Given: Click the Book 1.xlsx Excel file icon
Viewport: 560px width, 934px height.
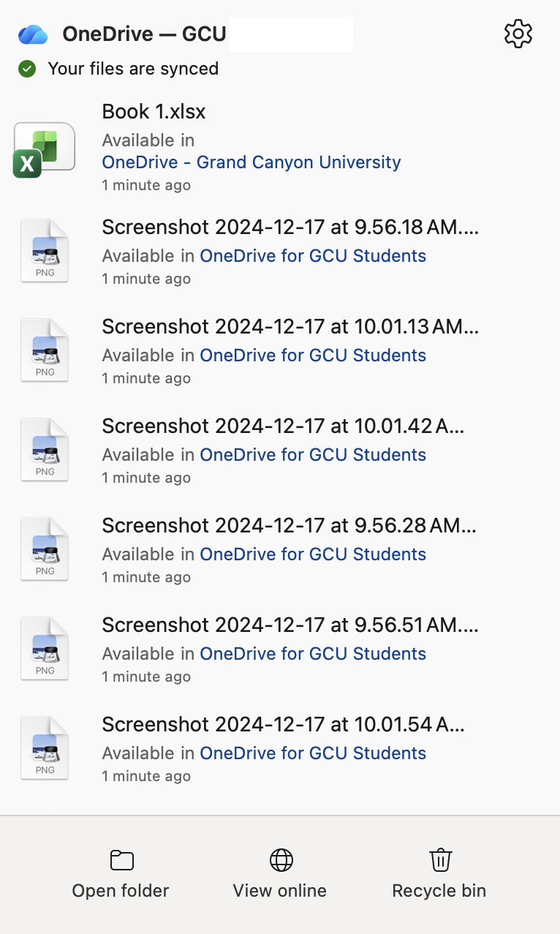Looking at the screenshot, I should pyautogui.click(x=45, y=149).
